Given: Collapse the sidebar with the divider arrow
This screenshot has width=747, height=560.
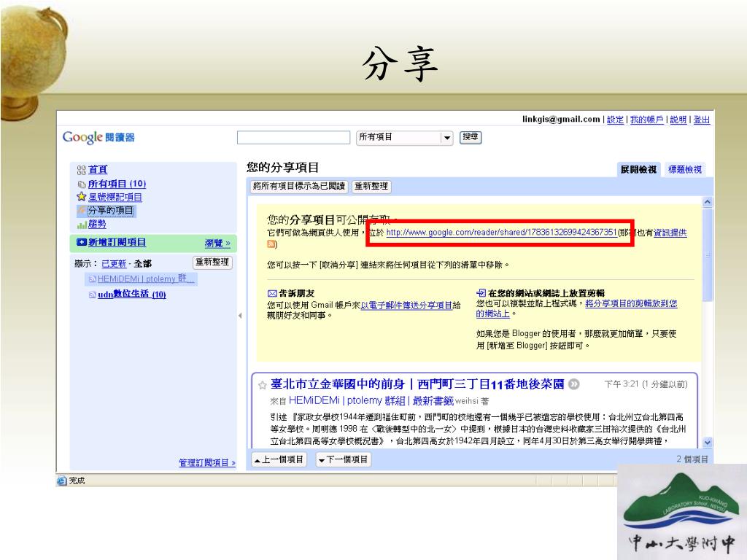Looking at the screenshot, I should pos(240,315).
